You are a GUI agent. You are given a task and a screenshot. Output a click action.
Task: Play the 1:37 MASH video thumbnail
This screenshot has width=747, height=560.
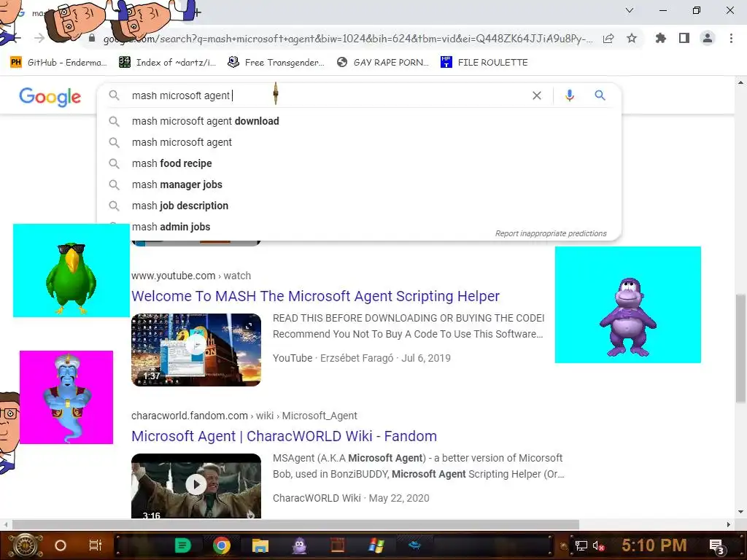coord(196,349)
